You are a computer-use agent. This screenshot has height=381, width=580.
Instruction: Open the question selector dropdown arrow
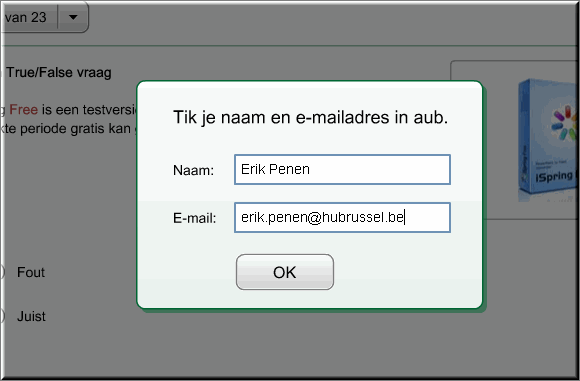pyautogui.click(x=73, y=17)
